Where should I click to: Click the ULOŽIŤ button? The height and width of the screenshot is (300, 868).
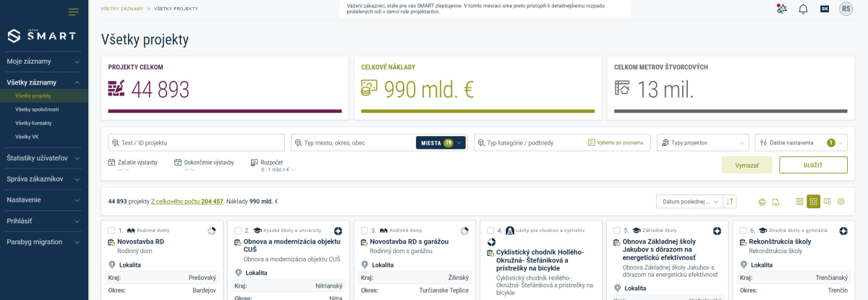(812, 165)
